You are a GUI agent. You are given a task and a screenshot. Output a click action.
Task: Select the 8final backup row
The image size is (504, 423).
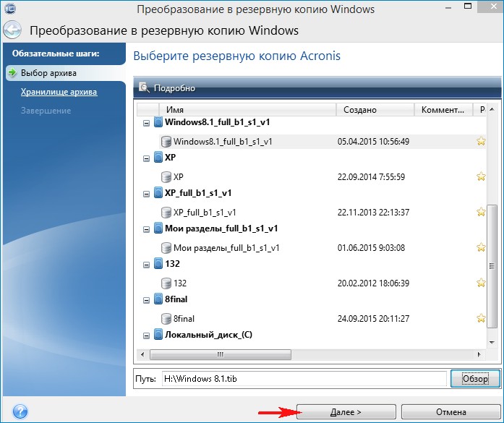[323, 319]
